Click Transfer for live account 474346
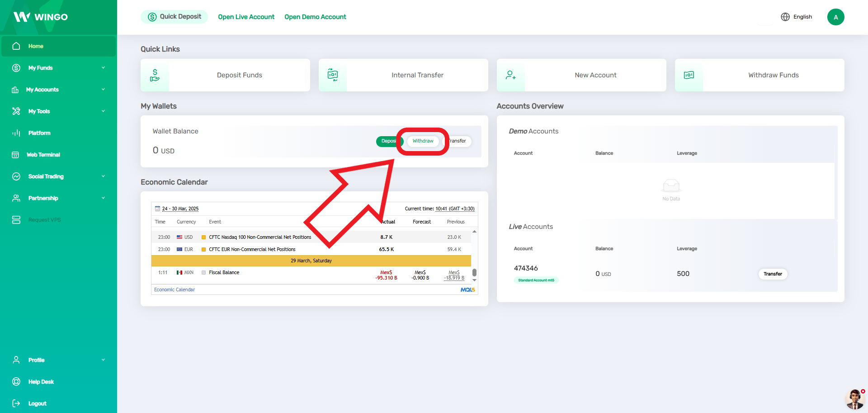 (773, 274)
